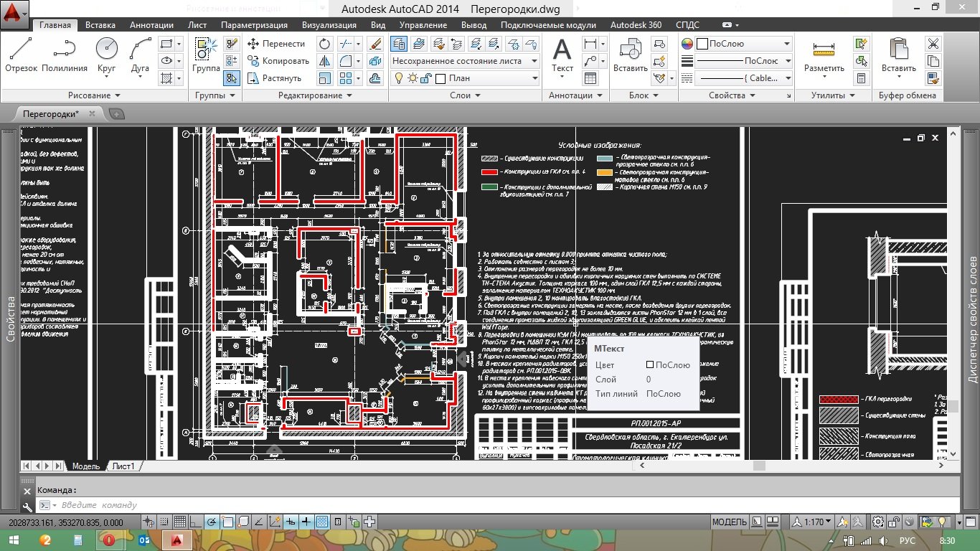
Task: Select the Отрезок line tool
Action: tap(21, 55)
